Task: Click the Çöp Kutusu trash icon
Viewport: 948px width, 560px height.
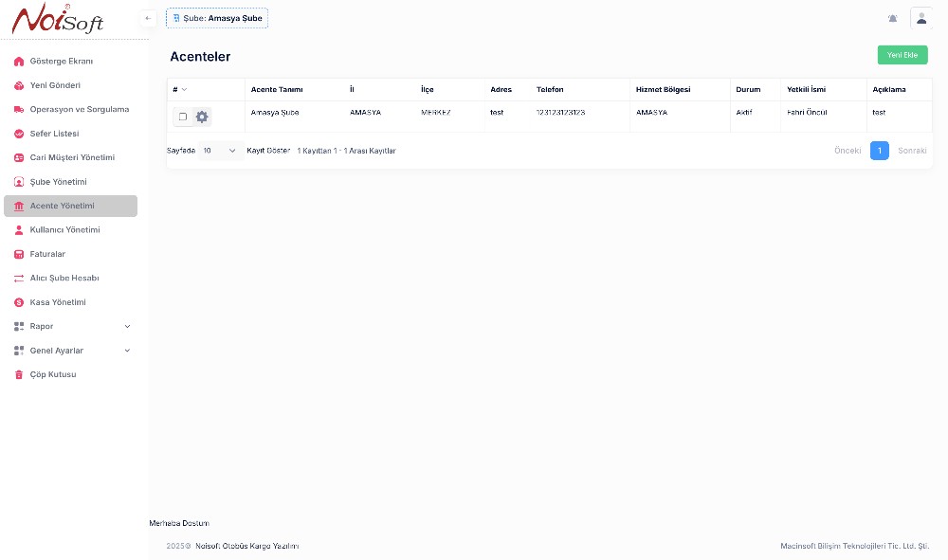Action: (19, 375)
